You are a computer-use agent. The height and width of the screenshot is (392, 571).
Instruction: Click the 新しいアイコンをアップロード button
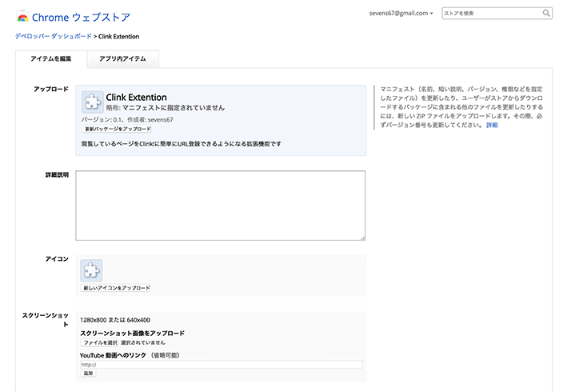pyautogui.click(x=115, y=288)
